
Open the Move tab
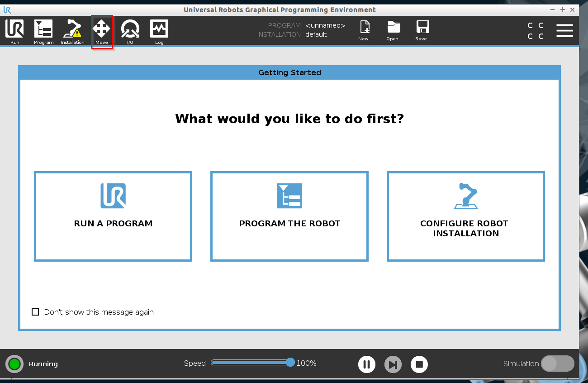102,32
